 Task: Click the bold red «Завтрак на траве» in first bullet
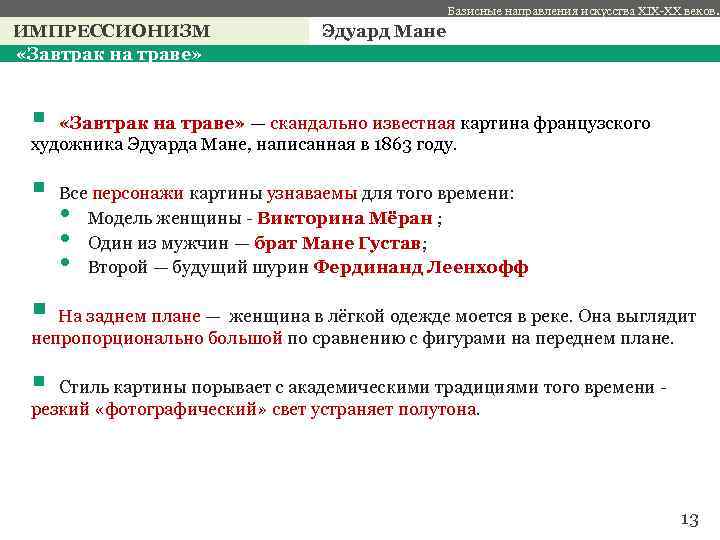tap(152, 123)
